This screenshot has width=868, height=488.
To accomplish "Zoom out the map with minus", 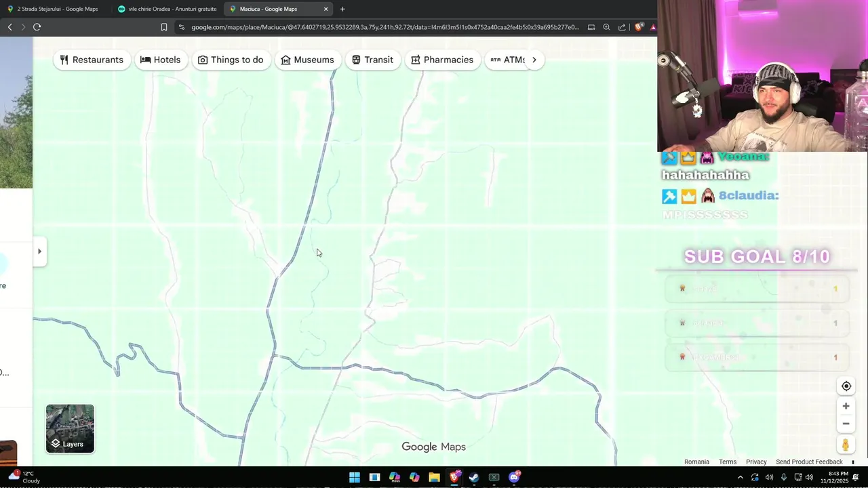I will click(x=846, y=424).
